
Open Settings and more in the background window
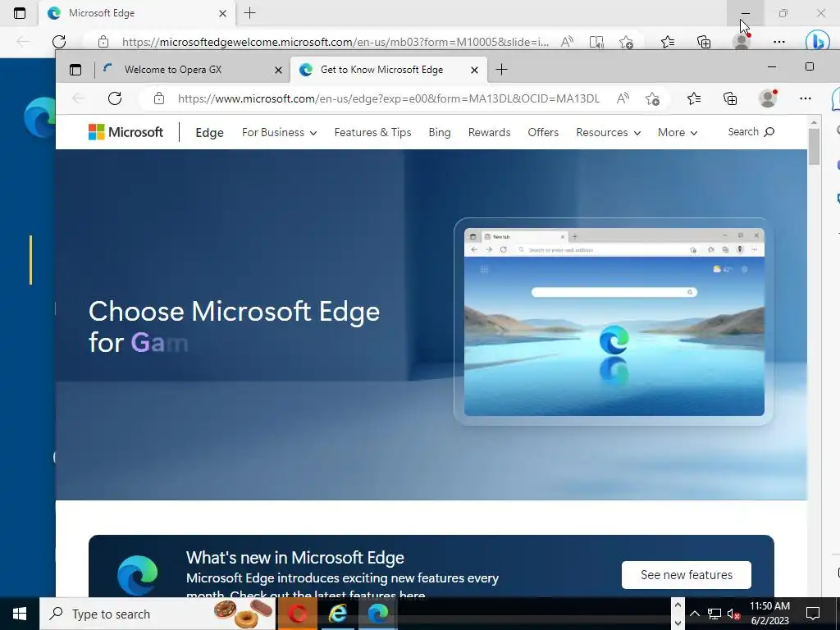779,42
